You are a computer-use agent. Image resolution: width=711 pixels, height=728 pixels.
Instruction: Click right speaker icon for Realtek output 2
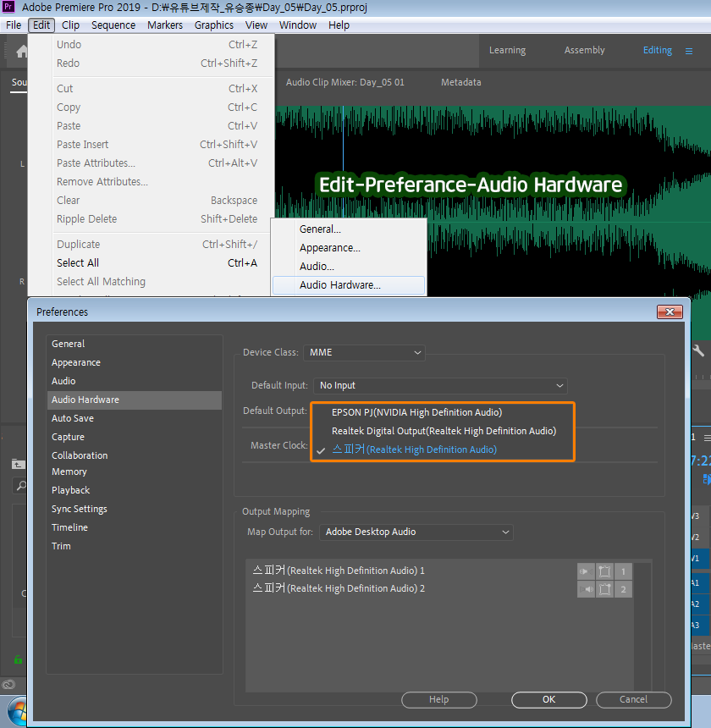pos(586,589)
